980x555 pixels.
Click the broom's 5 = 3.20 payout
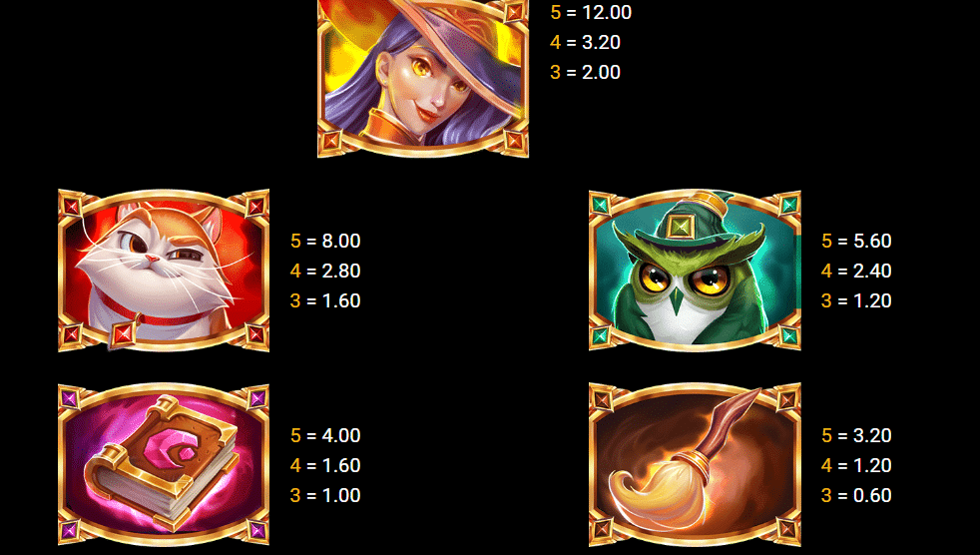(x=856, y=435)
